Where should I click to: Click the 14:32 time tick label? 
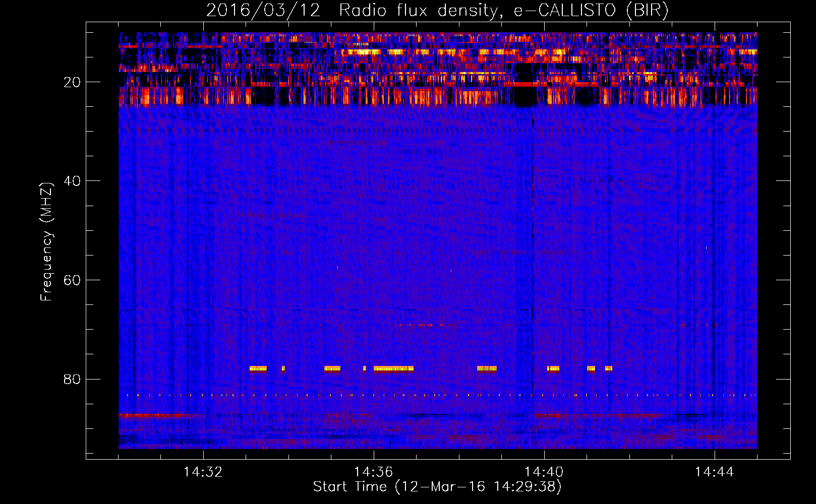pyautogui.click(x=203, y=472)
